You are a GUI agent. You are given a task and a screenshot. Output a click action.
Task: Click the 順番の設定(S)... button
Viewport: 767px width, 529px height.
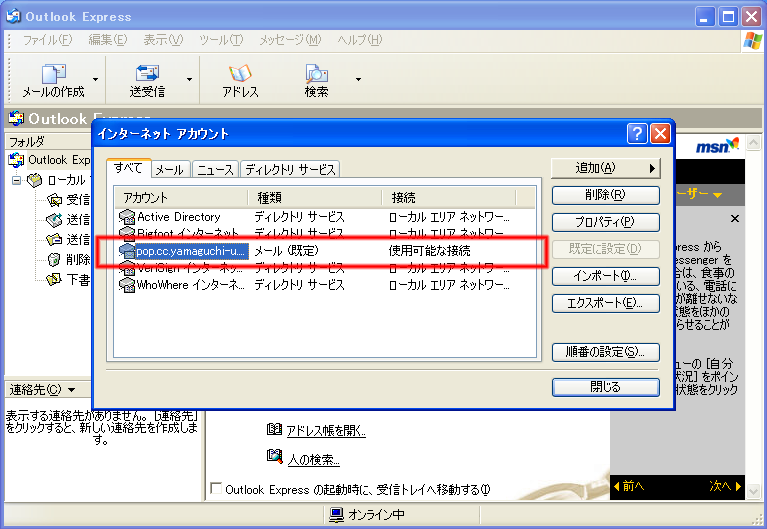pyautogui.click(x=606, y=352)
